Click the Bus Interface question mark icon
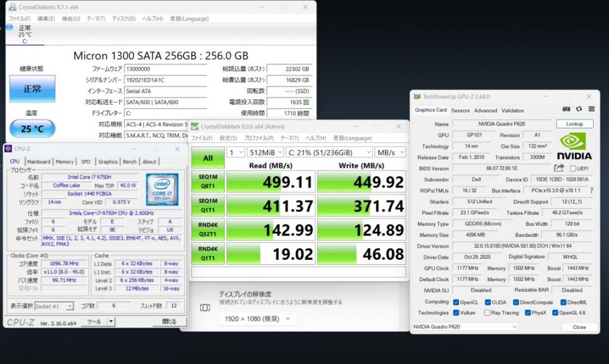This screenshot has width=609, height=364. pos(591,191)
